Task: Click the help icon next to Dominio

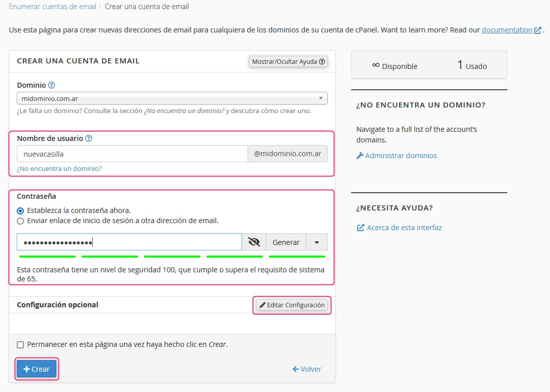Action: [51, 85]
